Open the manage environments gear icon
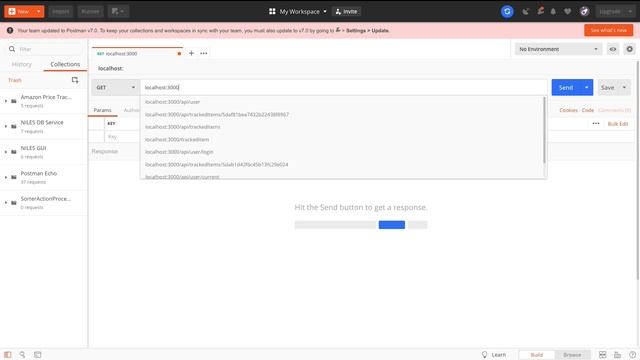640x360 pixels. tap(629, 49)
